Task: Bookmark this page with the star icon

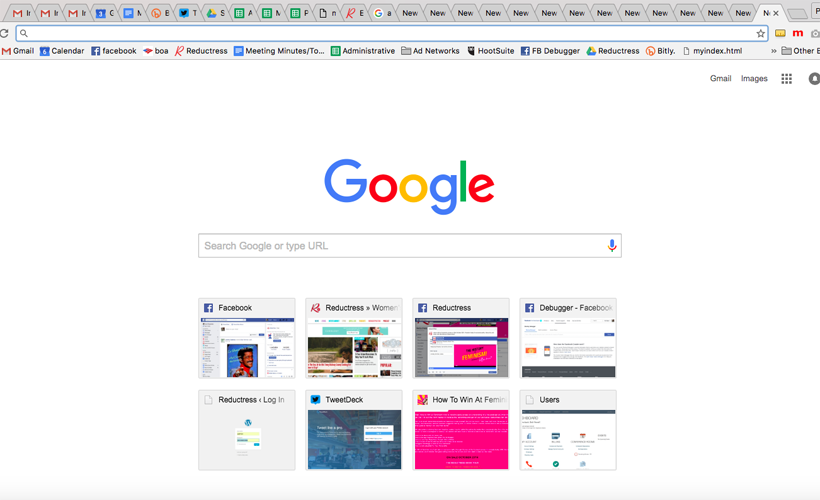Action: coord(761,33)
